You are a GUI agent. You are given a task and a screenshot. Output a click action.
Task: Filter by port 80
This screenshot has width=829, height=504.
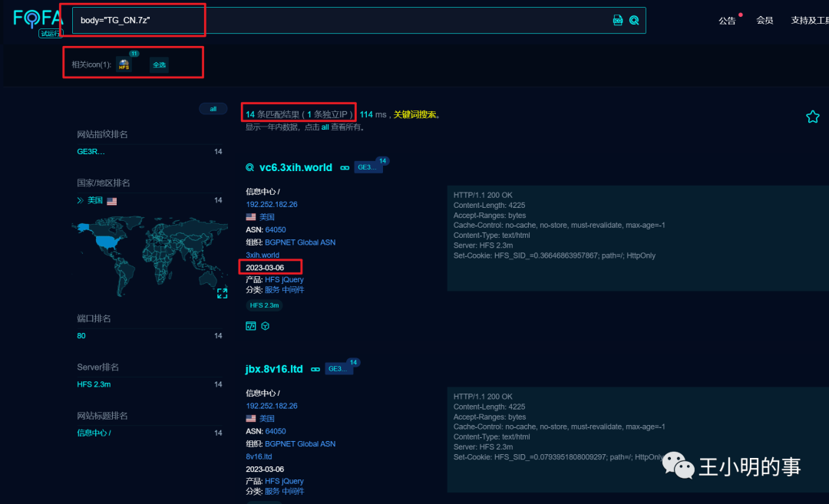[81, 335]
